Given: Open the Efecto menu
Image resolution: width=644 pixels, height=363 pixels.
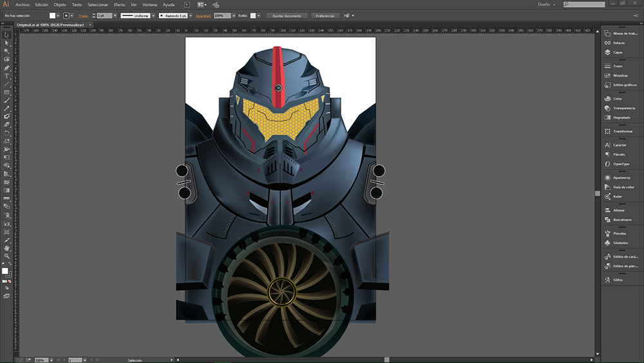Looking at the screenshot, I should tap(120, 5).
